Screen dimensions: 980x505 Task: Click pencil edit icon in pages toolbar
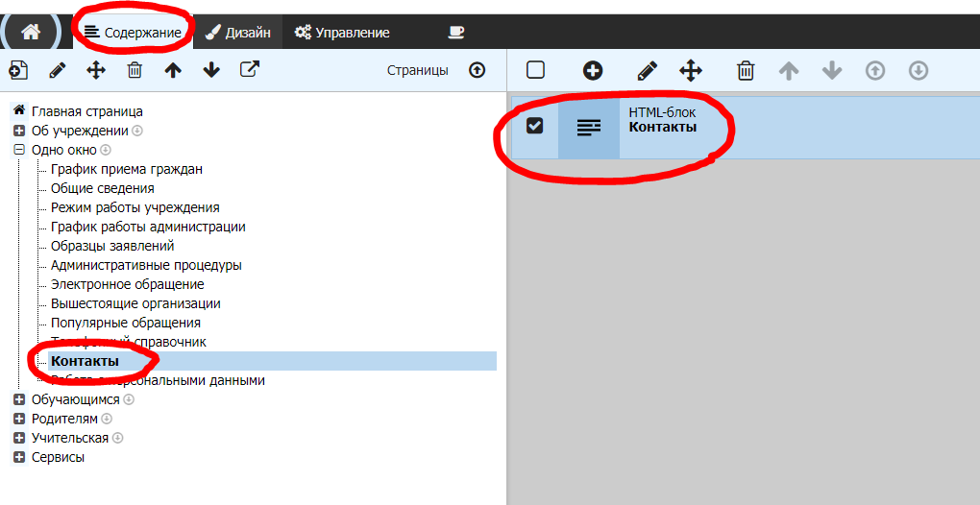pyautogui.click(x=58, y=70)
